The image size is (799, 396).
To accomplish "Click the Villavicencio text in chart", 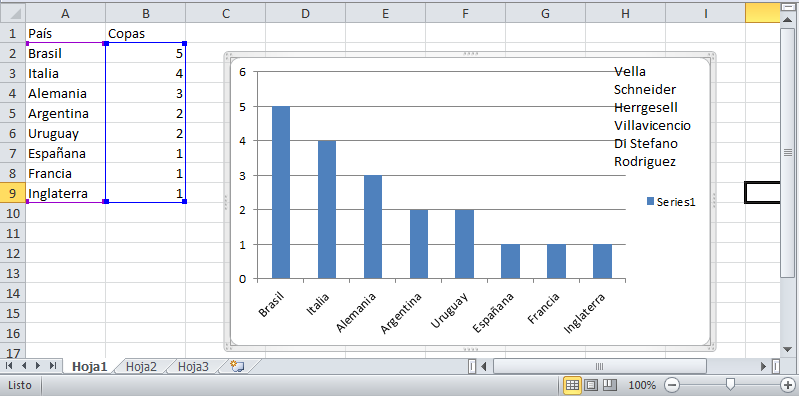I will coord(652,125).
